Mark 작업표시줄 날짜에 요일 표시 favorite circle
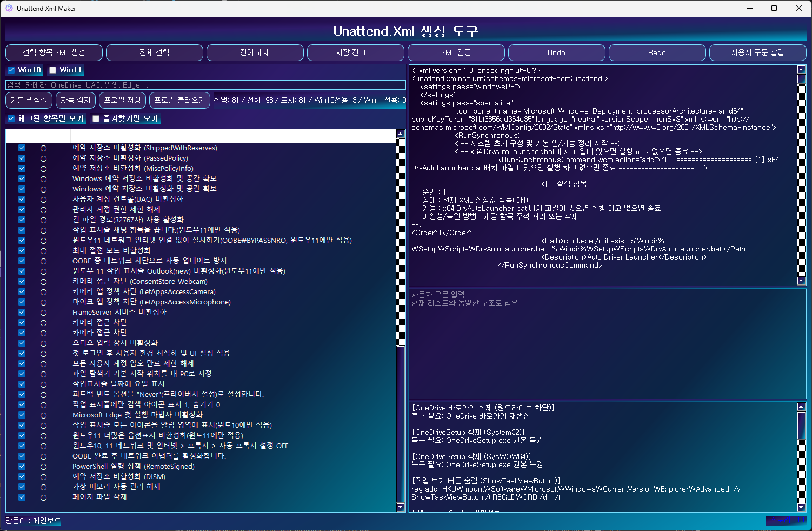This screenshot has width=812, height=531. (x=43, y=384)
